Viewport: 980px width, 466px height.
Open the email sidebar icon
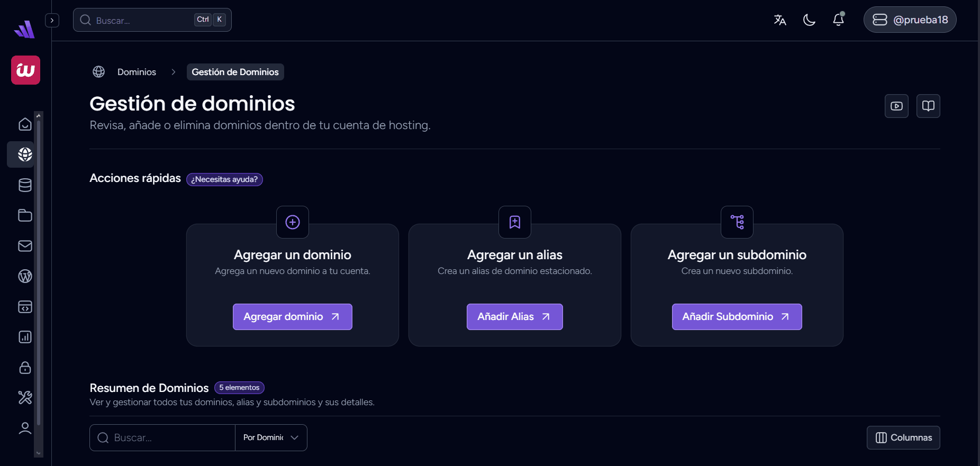tap(25, 246)
